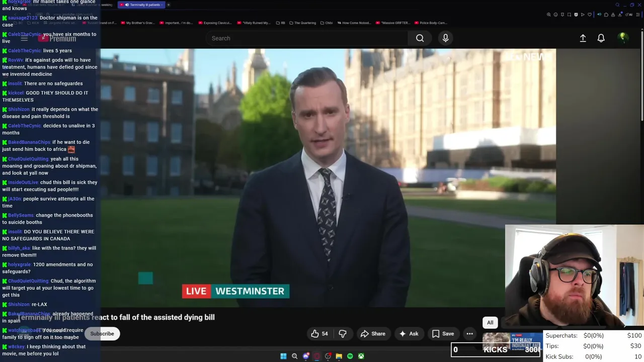
Task: Click the YouTube search input field
Action: tap(307, 38)
